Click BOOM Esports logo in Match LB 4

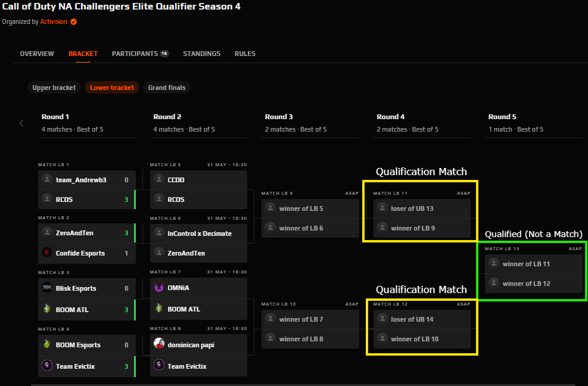click(x=47, y=344)
